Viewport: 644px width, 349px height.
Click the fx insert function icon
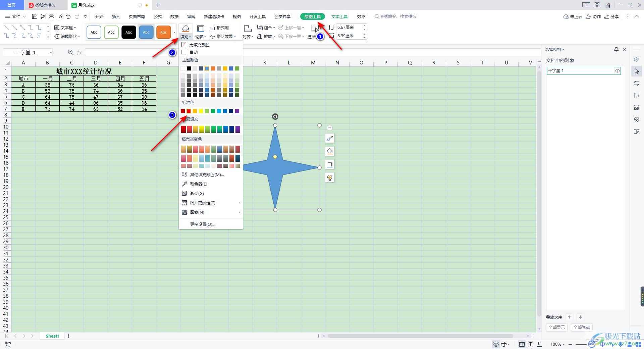(79, 52)
